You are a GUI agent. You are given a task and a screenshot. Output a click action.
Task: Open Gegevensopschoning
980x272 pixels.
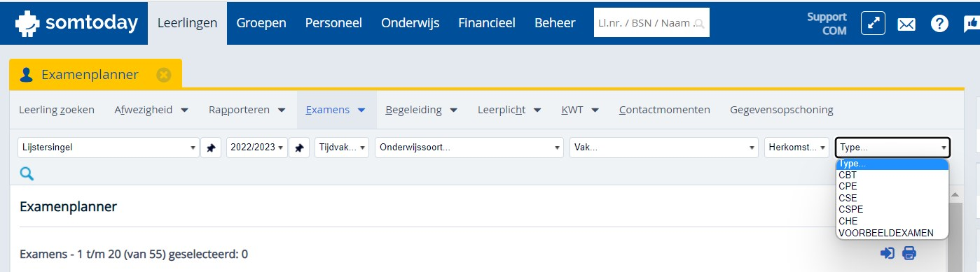[782, 110]
